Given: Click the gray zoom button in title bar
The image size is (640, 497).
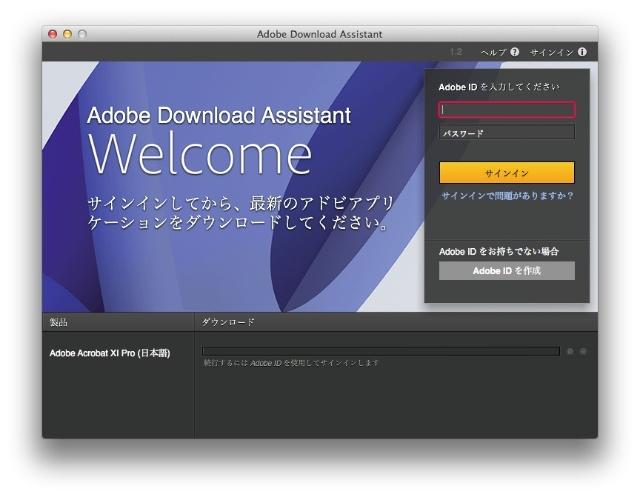Looking at the screenshot, I should pyautogui.click(x=82, y=34).
